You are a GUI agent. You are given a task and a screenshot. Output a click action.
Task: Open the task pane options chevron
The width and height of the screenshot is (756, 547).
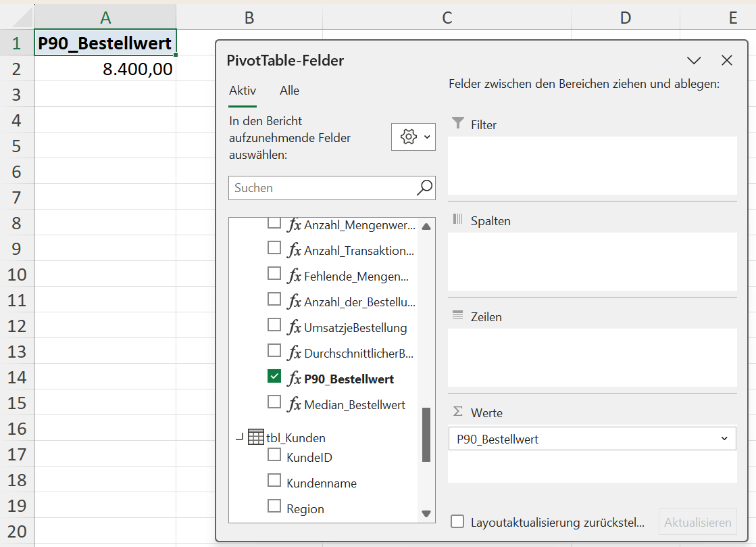(x=694, y=61)
